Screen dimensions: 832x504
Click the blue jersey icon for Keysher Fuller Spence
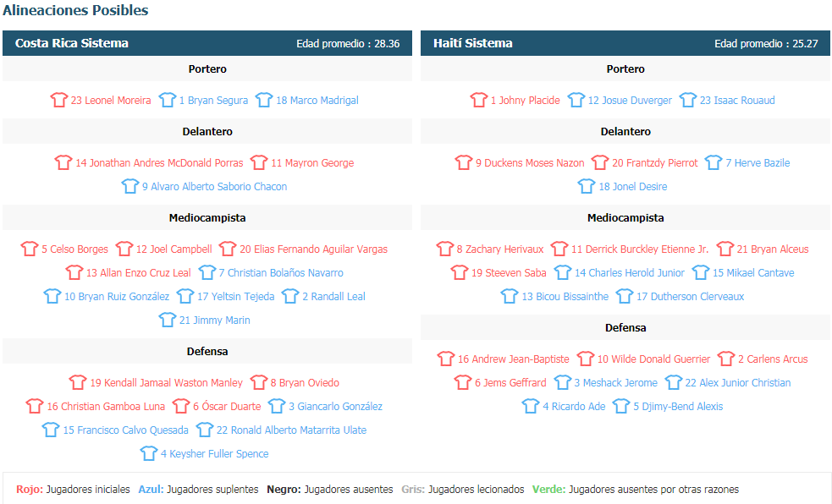[x=149, y=453]
